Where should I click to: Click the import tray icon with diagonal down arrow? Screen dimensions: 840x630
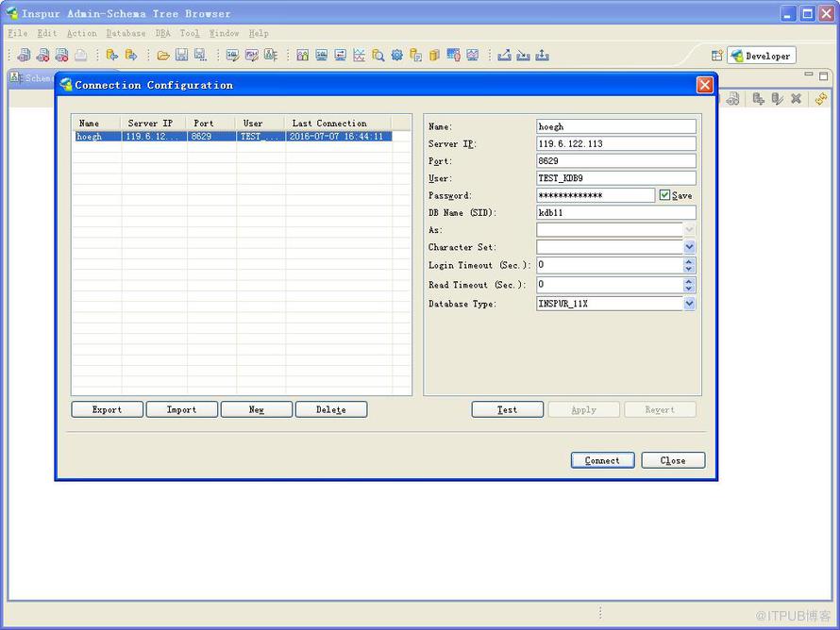tap(523, 55)
